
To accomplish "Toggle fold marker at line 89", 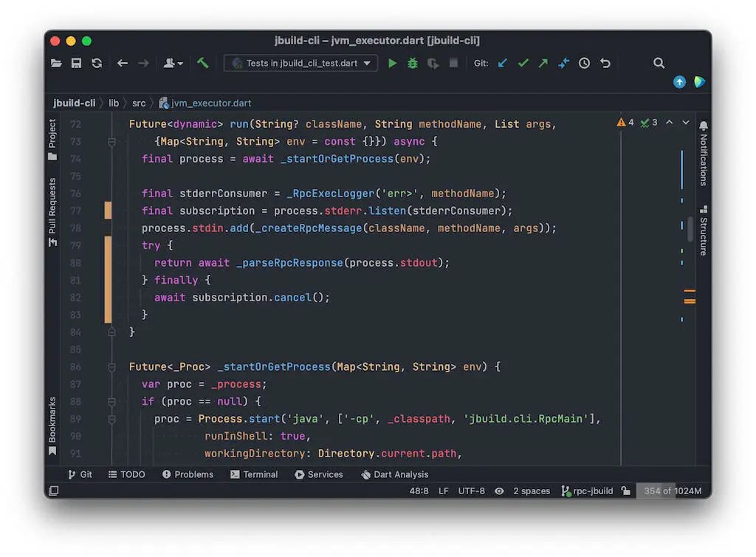I will pyautogui.click(x=111, y=419).
